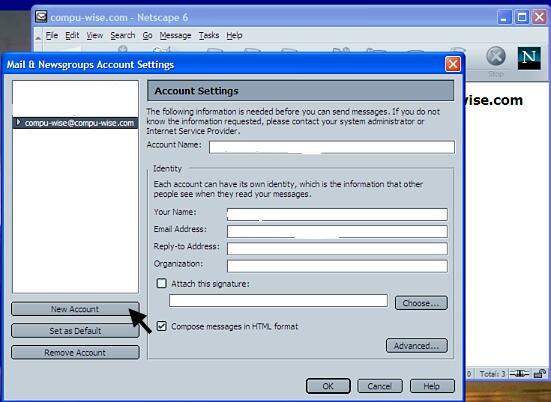This screenshot has height=402, width=551.
Task: Open the Message menu
Action: [x=175, y=35]
